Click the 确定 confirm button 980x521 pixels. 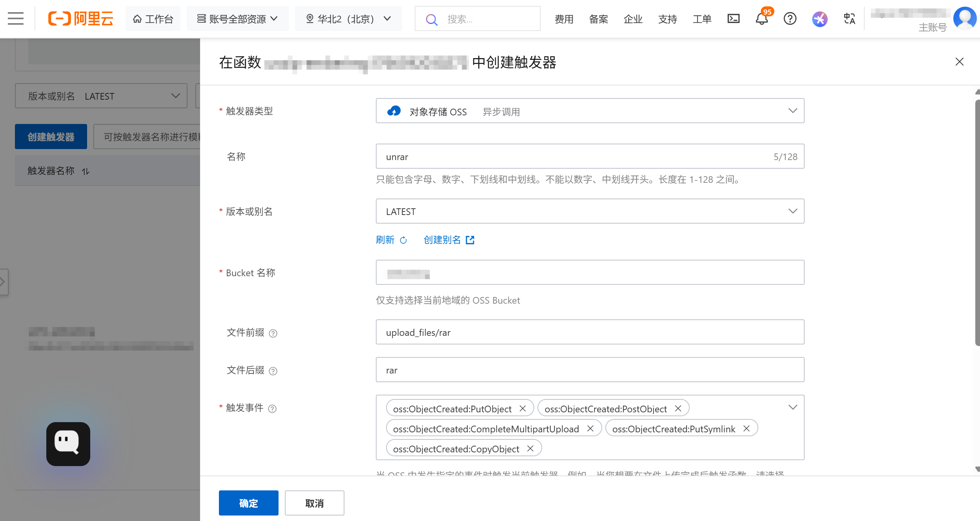coord(248,503)
